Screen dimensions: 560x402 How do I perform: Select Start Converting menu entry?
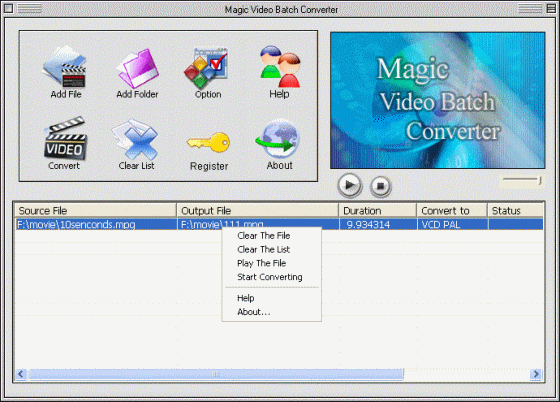pyautogui.click(x=270, y=277)
